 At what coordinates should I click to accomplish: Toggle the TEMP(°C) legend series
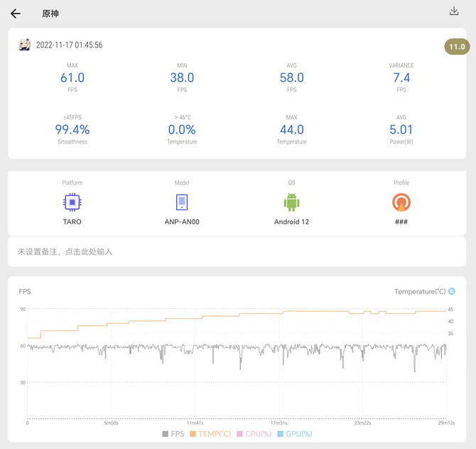pos(210,434)
